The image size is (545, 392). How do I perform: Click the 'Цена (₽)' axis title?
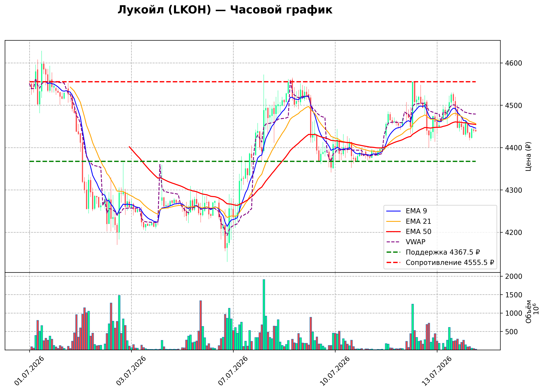coord(528,156)
